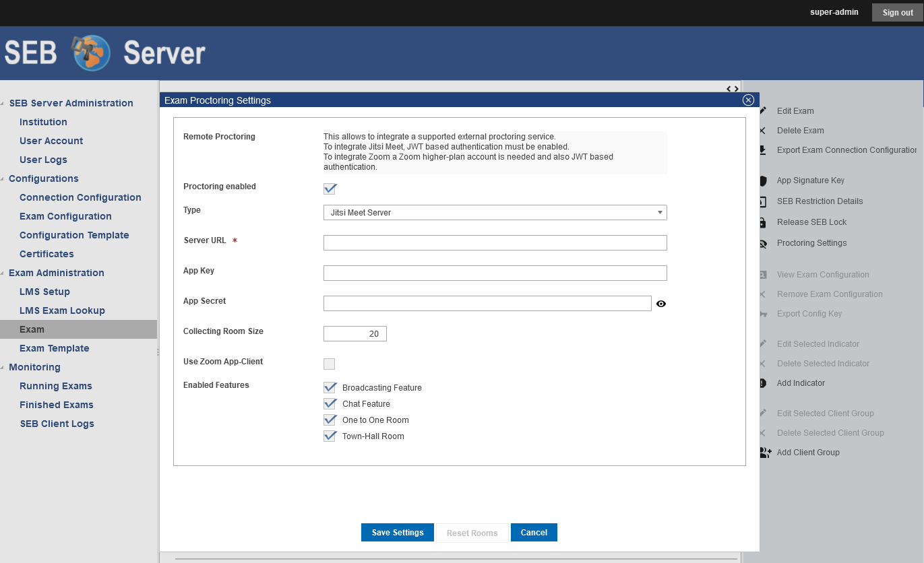Open Running Exams in the sidebar
The width and height of the screenshot is (924, 563).
tap(55, 386)
